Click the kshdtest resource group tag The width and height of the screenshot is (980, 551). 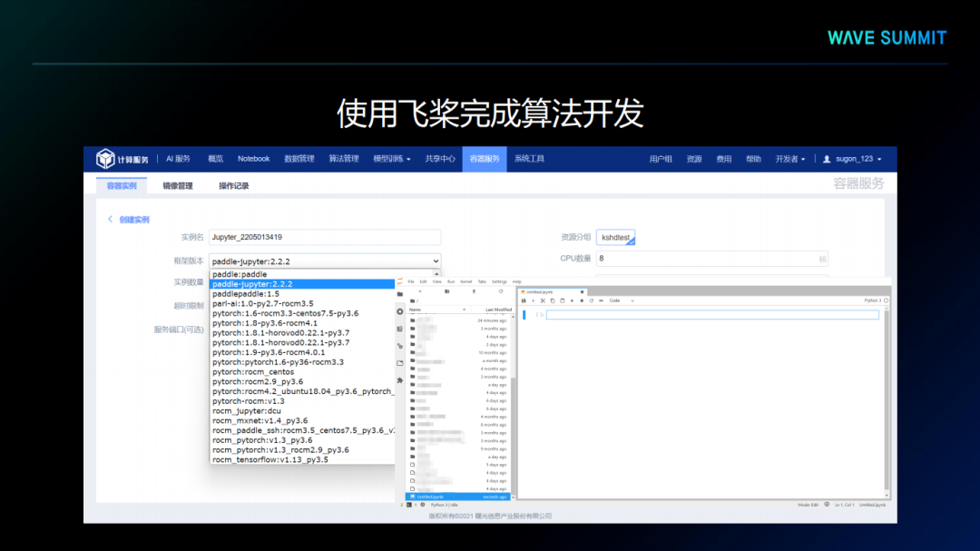tap(615, 238)
